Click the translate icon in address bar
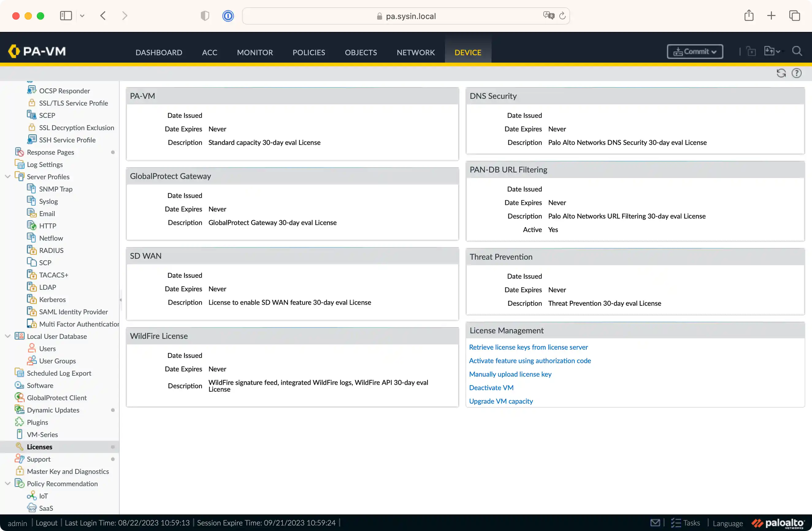 point(549,15)
